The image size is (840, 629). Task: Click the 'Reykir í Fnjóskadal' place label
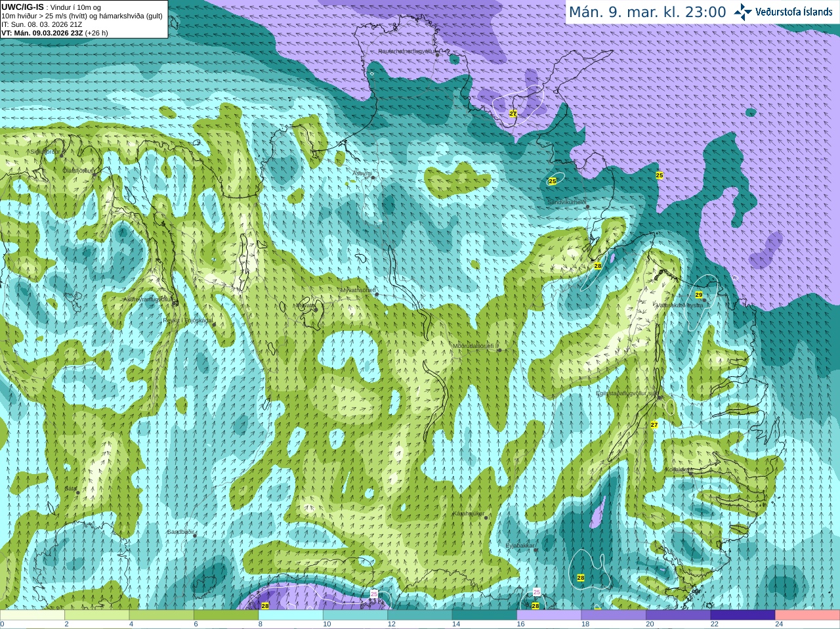point(188,320)
